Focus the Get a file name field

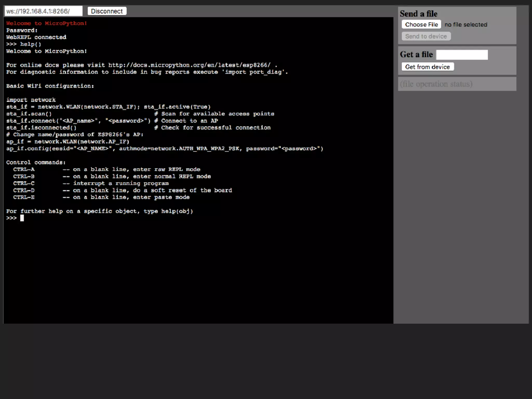coord(462,55)
